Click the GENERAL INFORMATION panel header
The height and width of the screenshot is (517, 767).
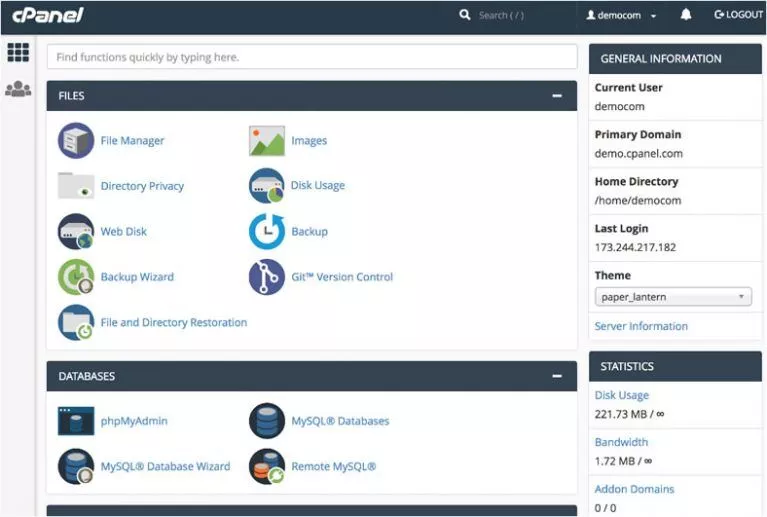click(676, 59)
